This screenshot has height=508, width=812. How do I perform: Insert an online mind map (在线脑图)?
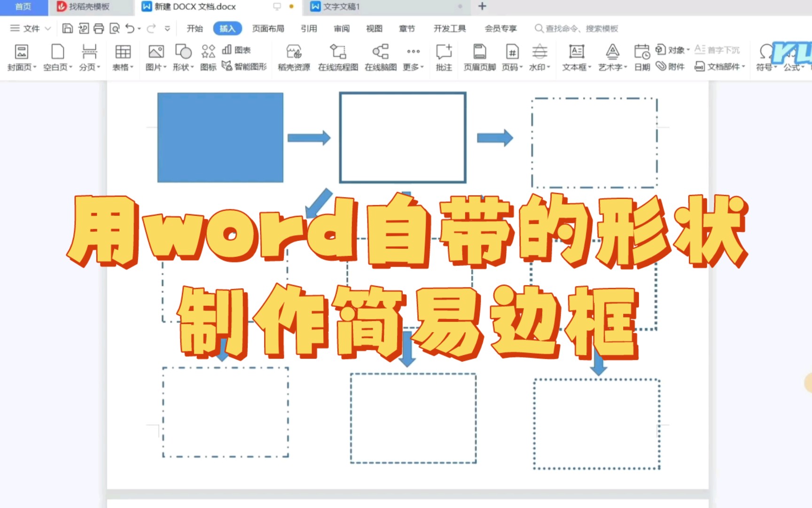381,57
